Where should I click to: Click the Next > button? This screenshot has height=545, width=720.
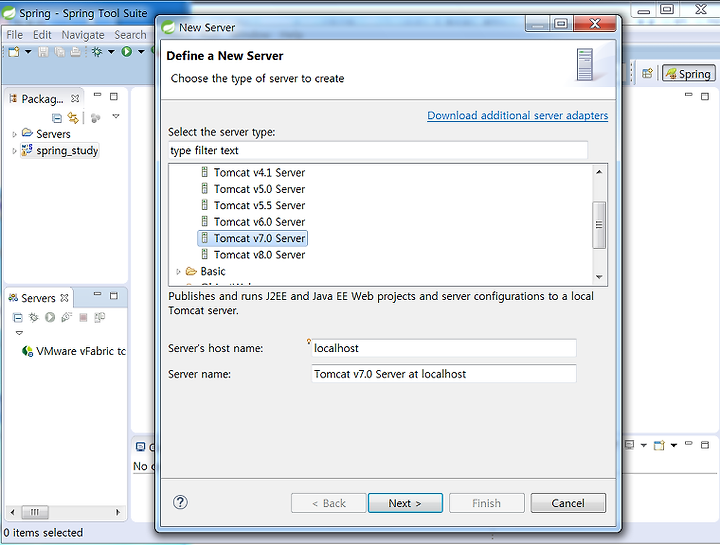click(x=405, y=503)
